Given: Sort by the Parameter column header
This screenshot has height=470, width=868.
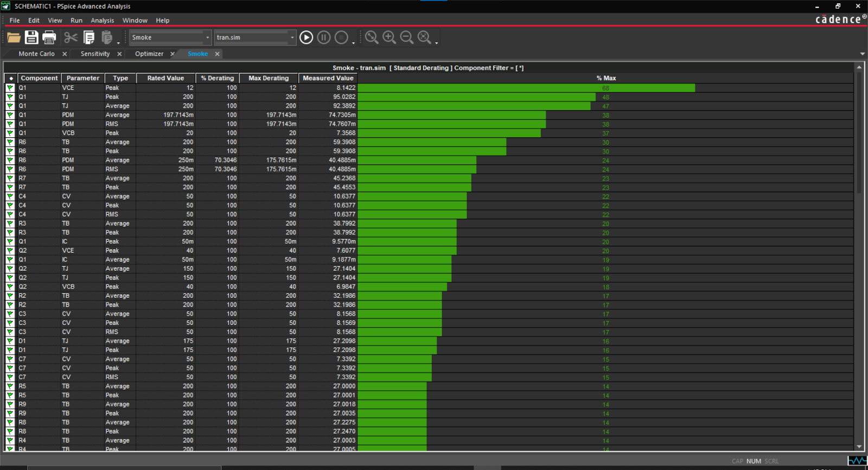Looking at the screenshot, I should pos(83,78).
